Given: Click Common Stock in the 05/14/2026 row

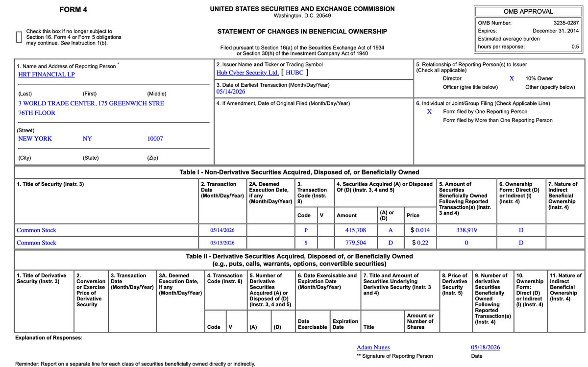Looking at the screenshot, I should [36, 230].
